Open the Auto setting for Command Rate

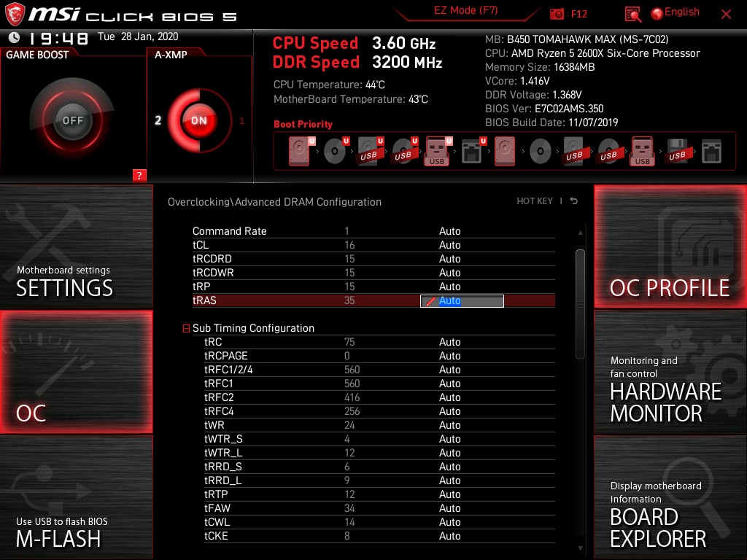click(449, 231)
